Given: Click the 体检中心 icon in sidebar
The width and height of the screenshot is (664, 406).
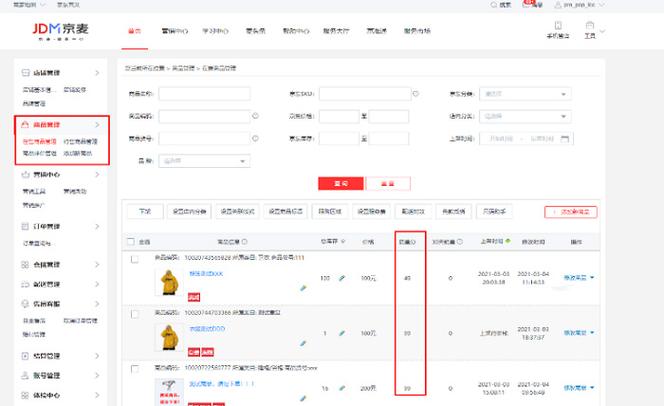Looking at the screenshot, I should (25, 395).
